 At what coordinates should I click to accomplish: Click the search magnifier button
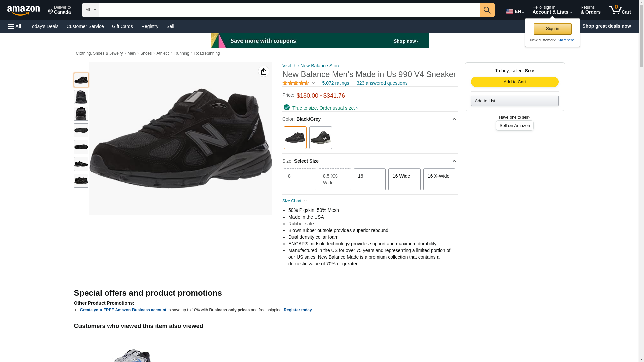[x=487, y=10]
